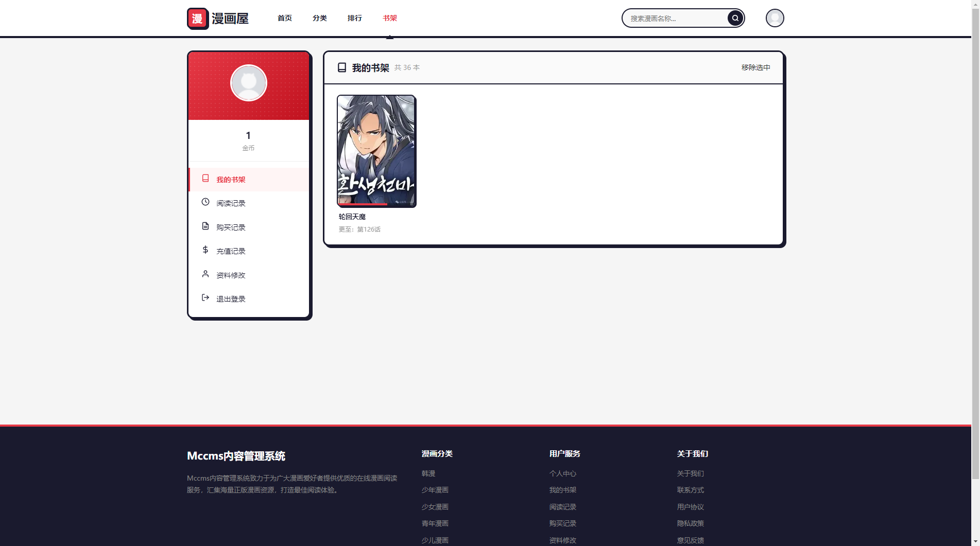Click the 共 36 本 count text

[407, 67]
